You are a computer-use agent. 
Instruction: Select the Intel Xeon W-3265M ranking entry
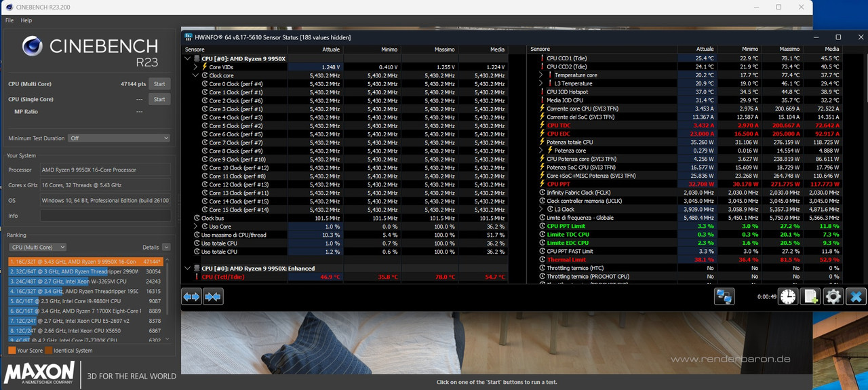[86, 281]
